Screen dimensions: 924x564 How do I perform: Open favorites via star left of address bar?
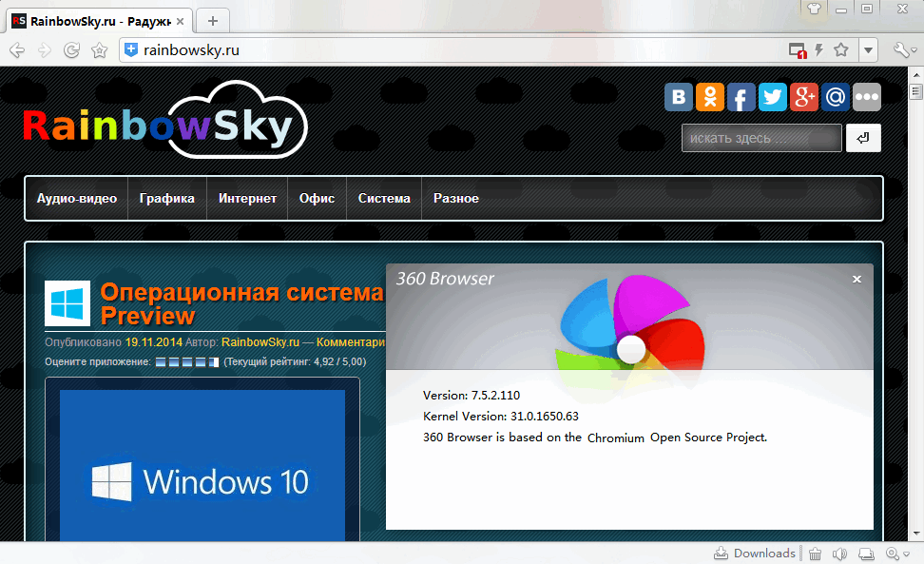pos(100,50)
